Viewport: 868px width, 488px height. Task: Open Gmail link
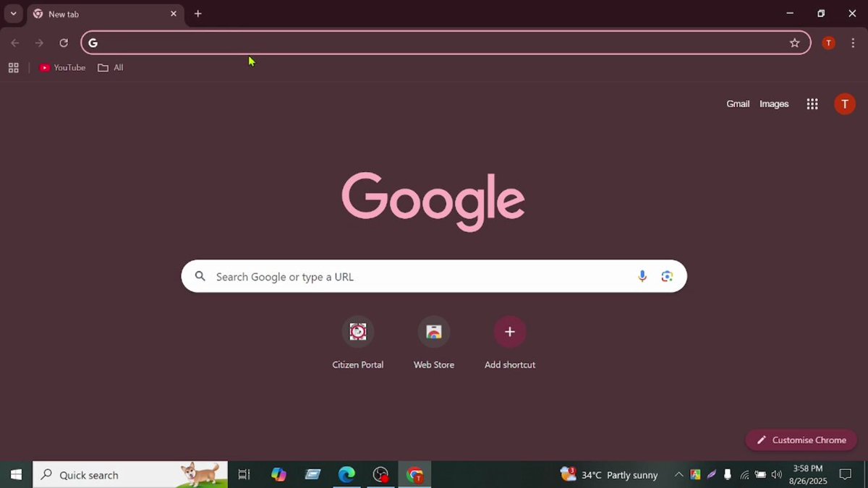point(738,104)
